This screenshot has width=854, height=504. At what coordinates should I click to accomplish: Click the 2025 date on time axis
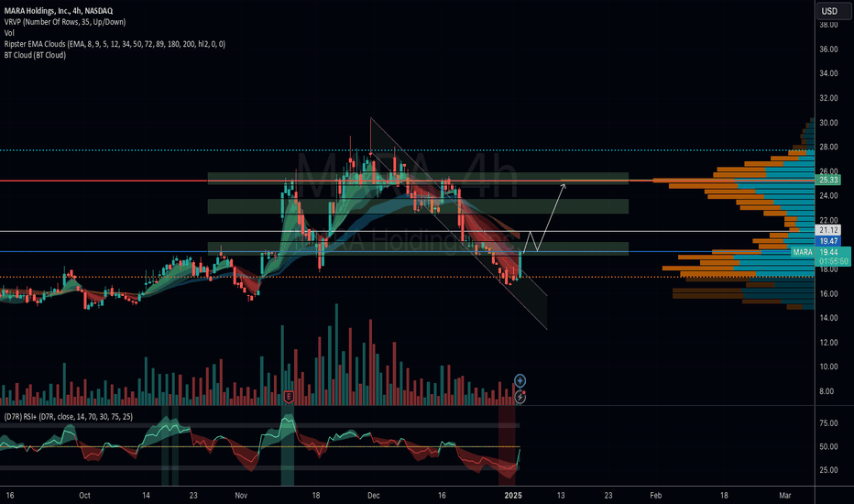513,495
